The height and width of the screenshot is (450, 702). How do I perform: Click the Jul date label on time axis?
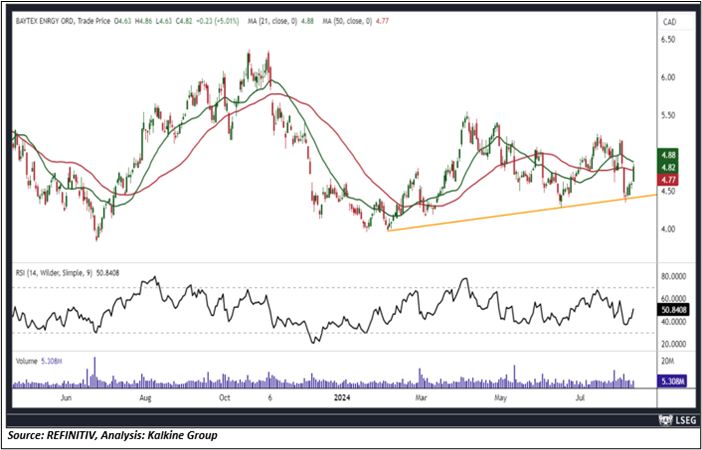581,397
